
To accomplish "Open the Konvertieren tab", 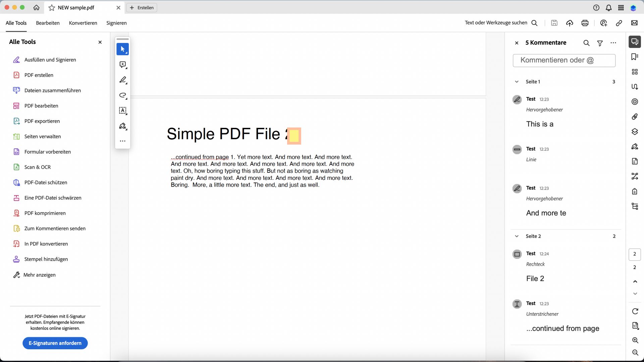I will (x=83, y=23).
